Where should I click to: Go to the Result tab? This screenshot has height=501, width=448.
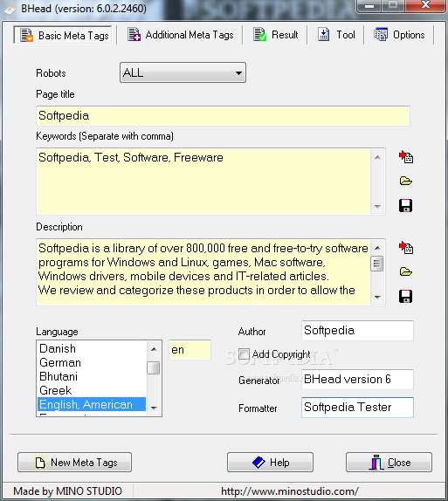[x=275, y=35]
